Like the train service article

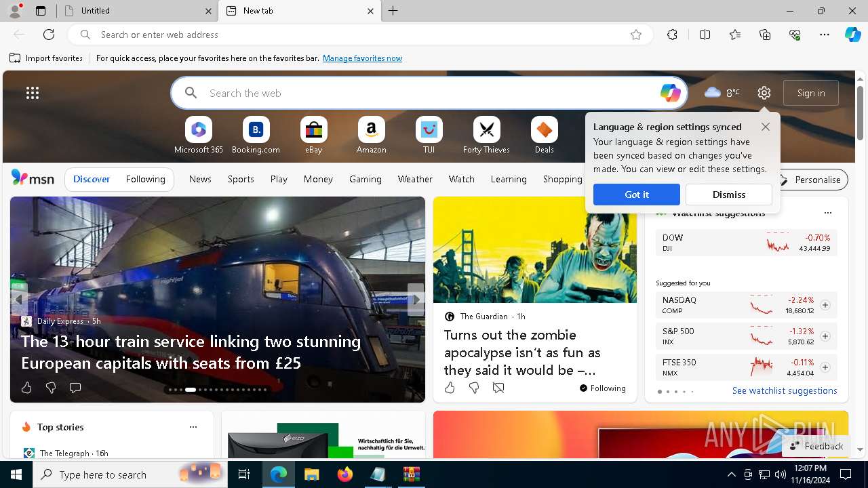[x=26, y=388]
